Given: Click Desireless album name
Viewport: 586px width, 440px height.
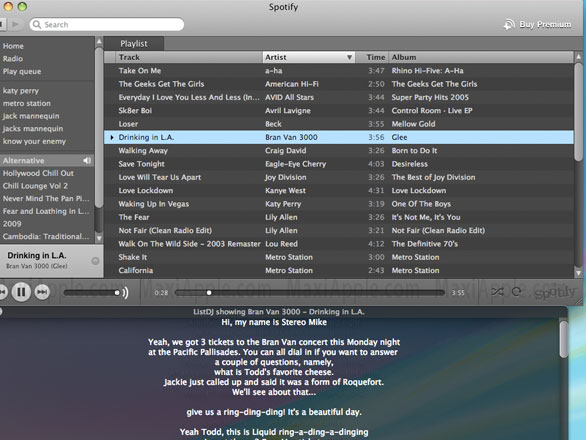Looking at the screenshot, I should click(x=410, y=164).
